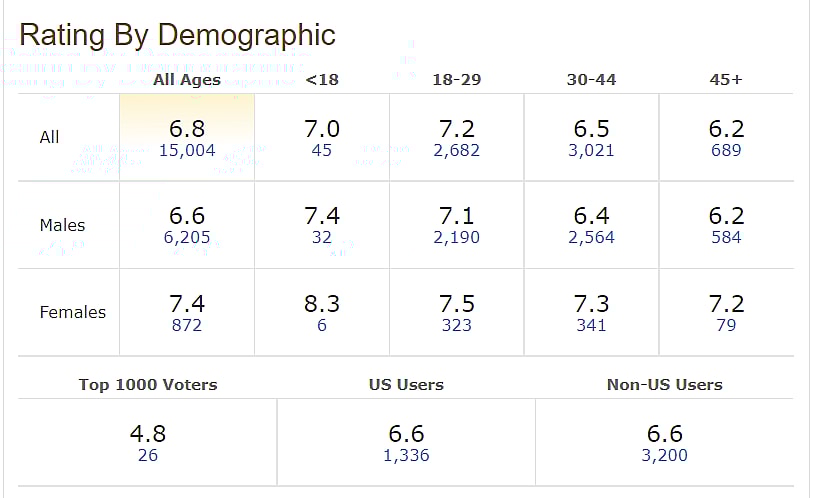Open the 872 female voters link
Image resolution: width=821 pixels, height=498 pixels.
tap(187, 325)
